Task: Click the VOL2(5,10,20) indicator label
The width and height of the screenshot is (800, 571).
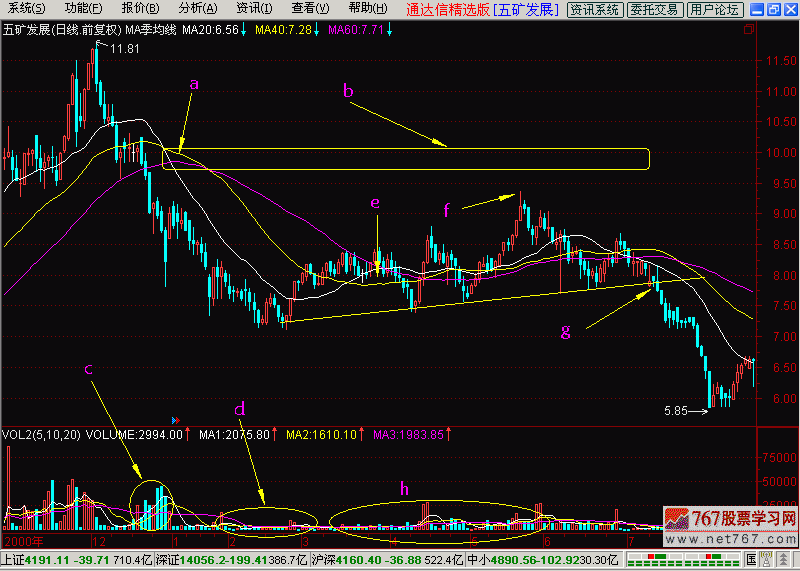Action: (x=41, y=435)
